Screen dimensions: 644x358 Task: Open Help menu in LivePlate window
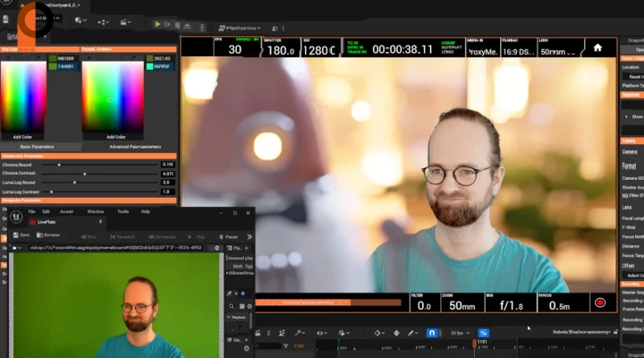pos(146,212)
